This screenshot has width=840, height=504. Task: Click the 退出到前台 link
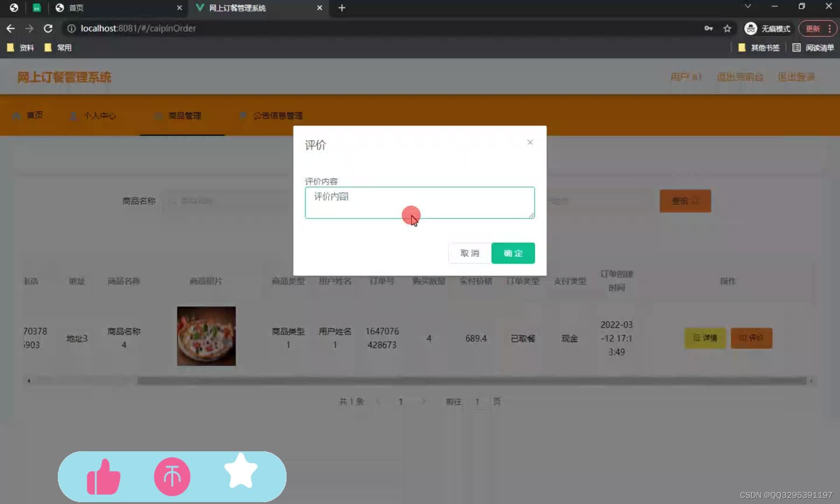click(740, 77)
